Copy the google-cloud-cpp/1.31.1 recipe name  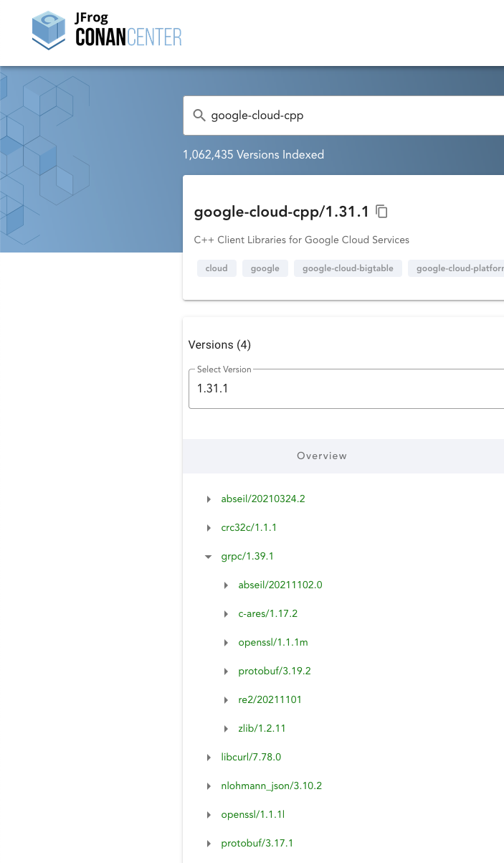click(x=381, y=211)
